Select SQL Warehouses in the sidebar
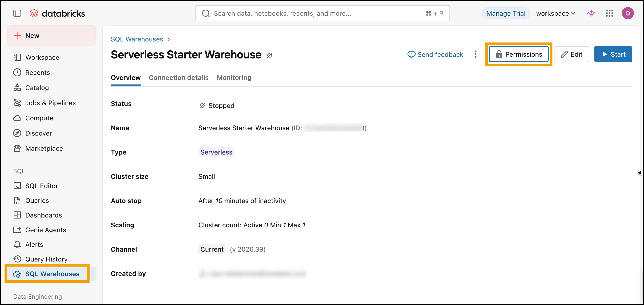The width and height of the screenshot is (644, 305). coord(52,274)
